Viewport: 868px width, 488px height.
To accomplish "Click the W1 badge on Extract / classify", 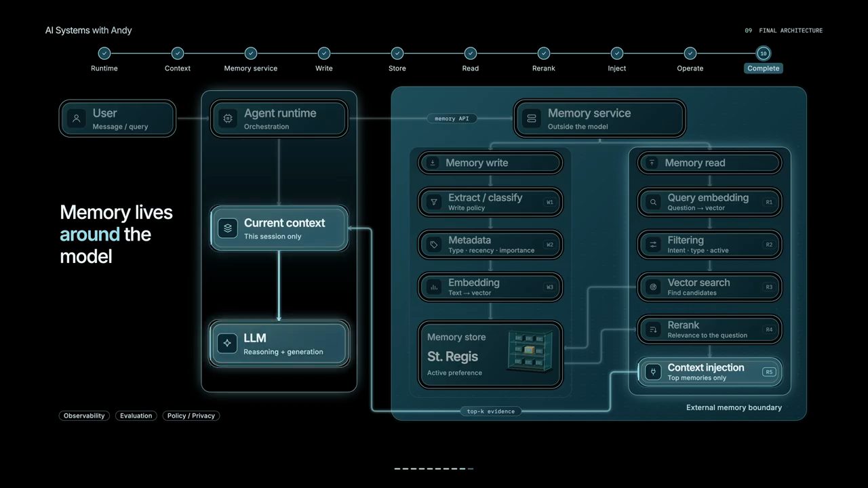I will [x=550, y=202].
